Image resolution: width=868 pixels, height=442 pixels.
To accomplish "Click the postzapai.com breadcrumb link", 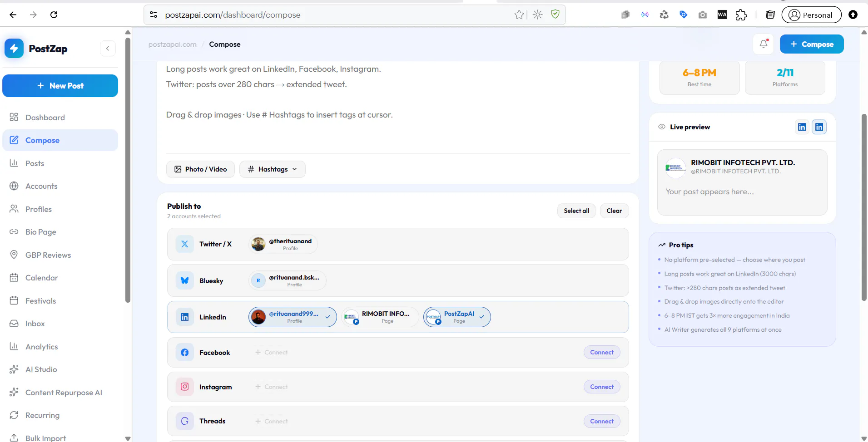I will 173,44.
